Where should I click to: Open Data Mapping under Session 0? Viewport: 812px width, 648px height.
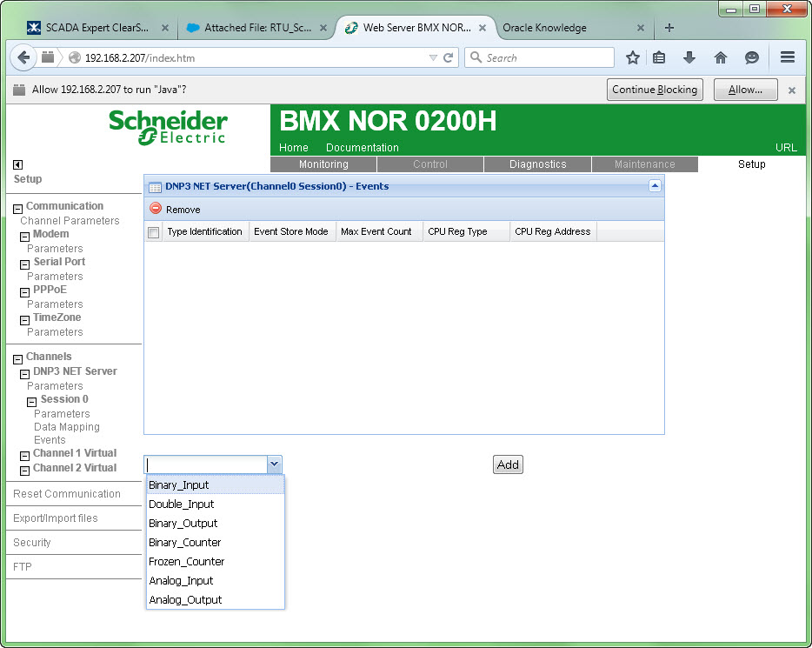(x=67, y=427)
